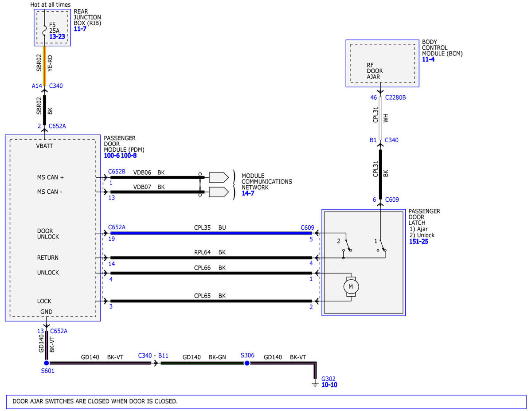532x411 pixels.
Task: Click the MS CAN + network arrow symbol
Action: pyautogui.click(x=218, y=177)
